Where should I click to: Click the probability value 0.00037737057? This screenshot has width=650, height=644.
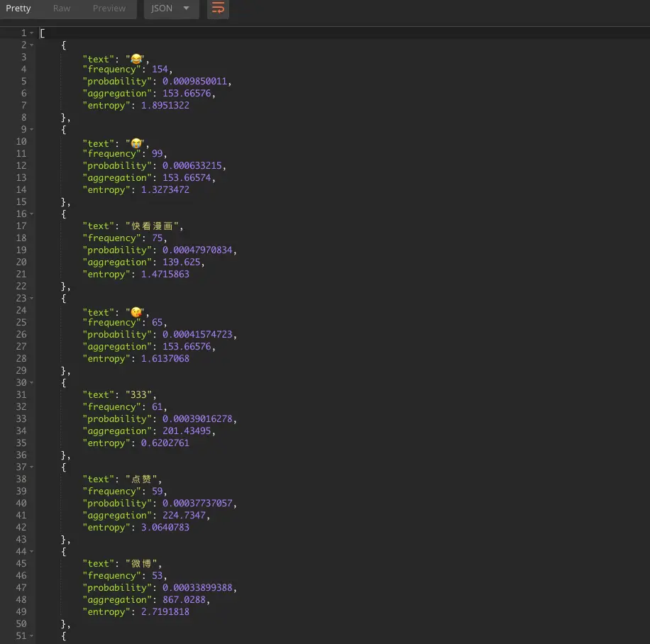[197, 503]
